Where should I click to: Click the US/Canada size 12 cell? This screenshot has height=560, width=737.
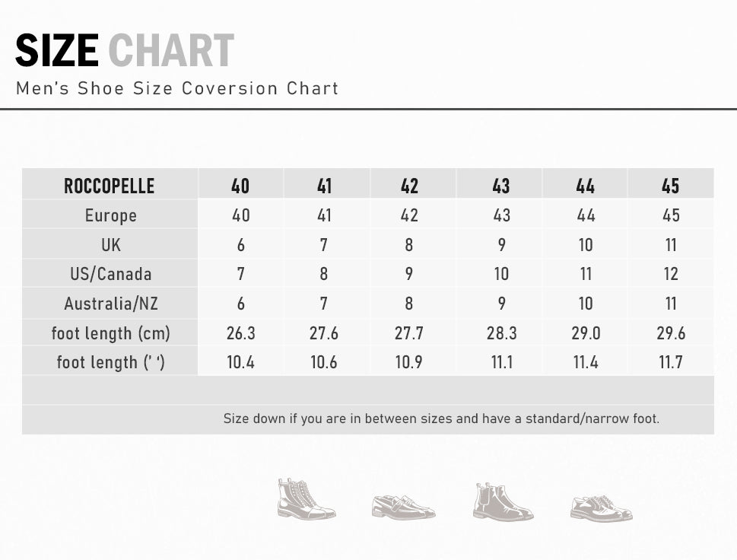(670, 274)
